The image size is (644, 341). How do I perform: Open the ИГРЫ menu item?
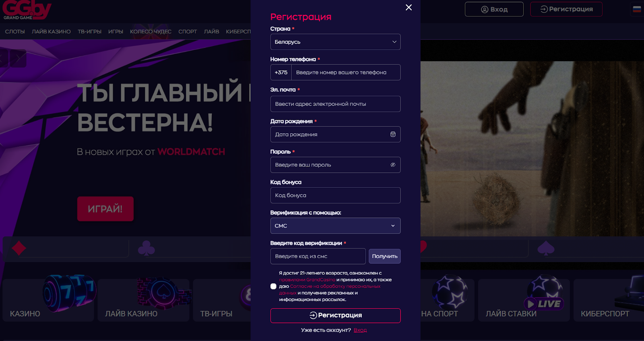[x=116, y=31]
